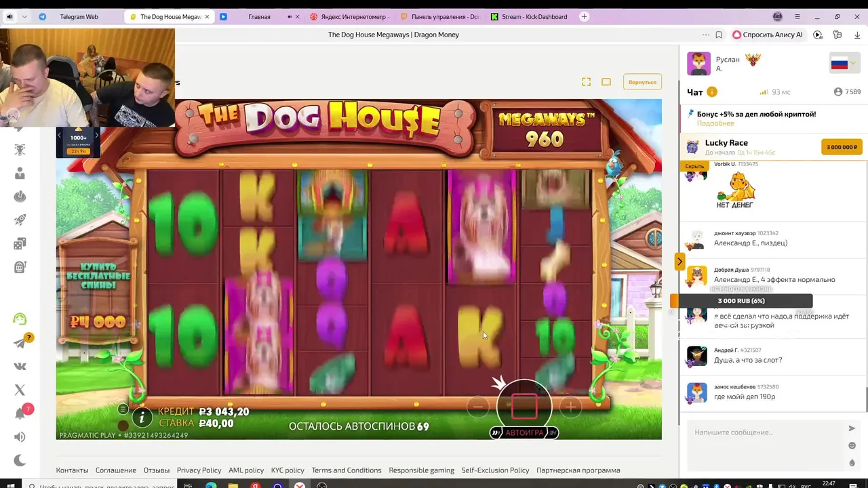
Task: Increase bet with the plus button
Action: pos(571,407)
